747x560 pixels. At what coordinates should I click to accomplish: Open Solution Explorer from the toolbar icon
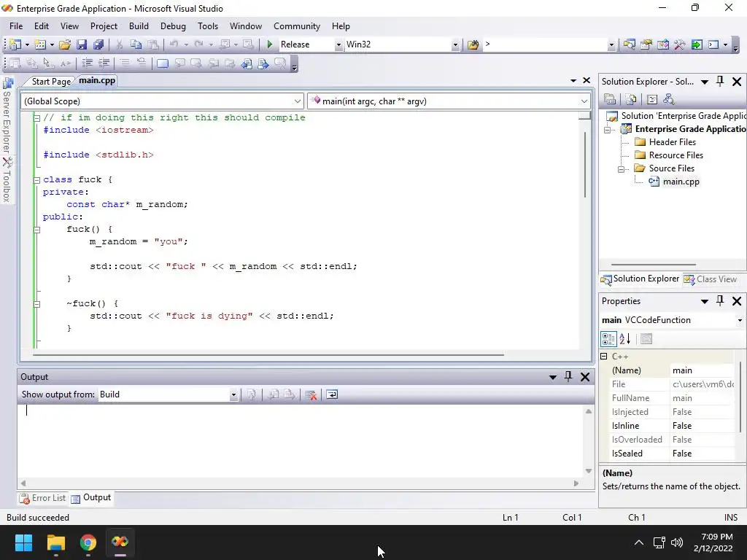pos(629,44)
